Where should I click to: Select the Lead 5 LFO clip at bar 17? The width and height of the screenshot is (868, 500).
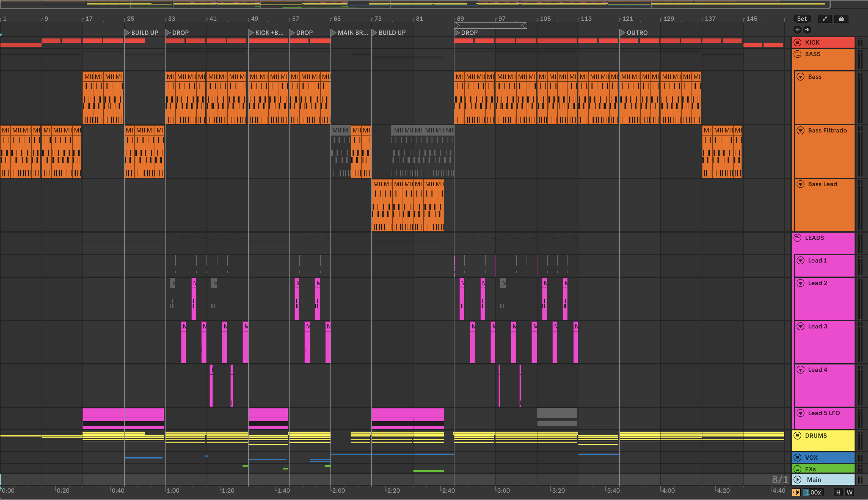point(123,418)
